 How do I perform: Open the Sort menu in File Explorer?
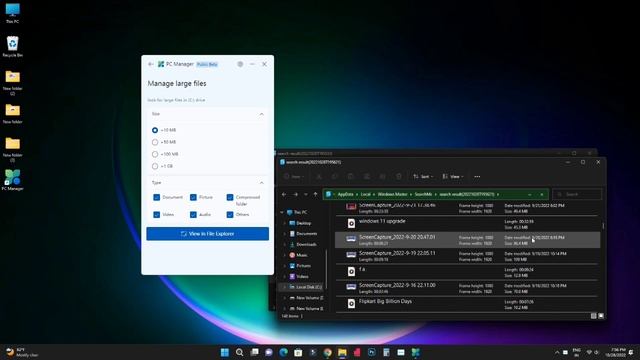[x=423, y=176]
